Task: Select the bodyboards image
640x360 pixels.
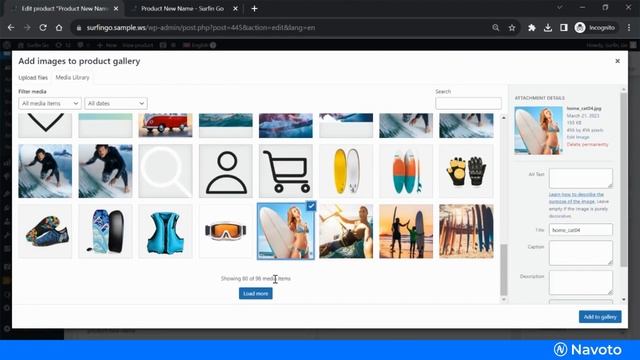Action: [x=105, y=231]
